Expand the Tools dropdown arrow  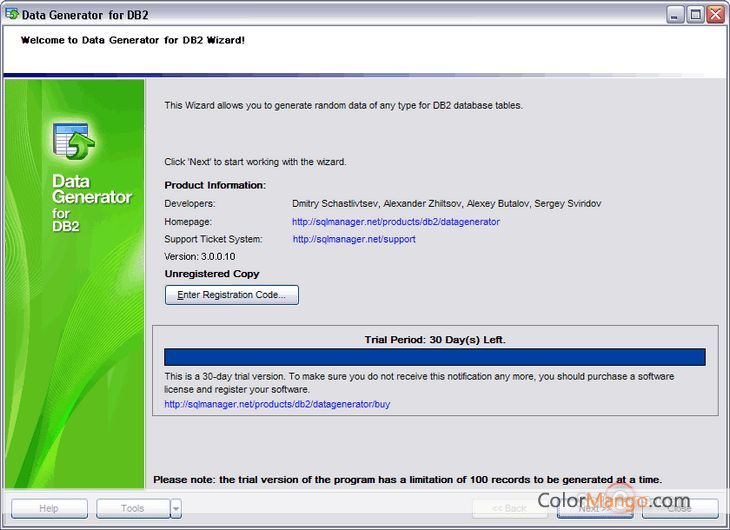click(176, 508)
